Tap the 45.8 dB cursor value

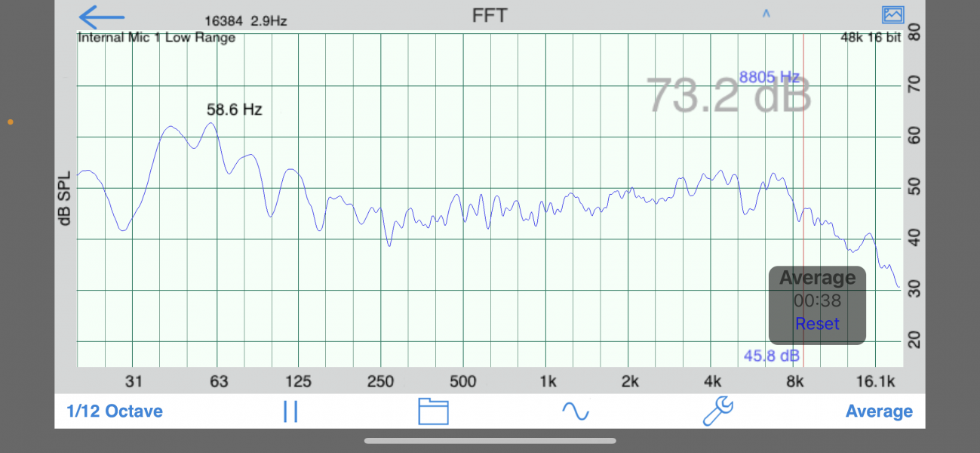point(772,355)
